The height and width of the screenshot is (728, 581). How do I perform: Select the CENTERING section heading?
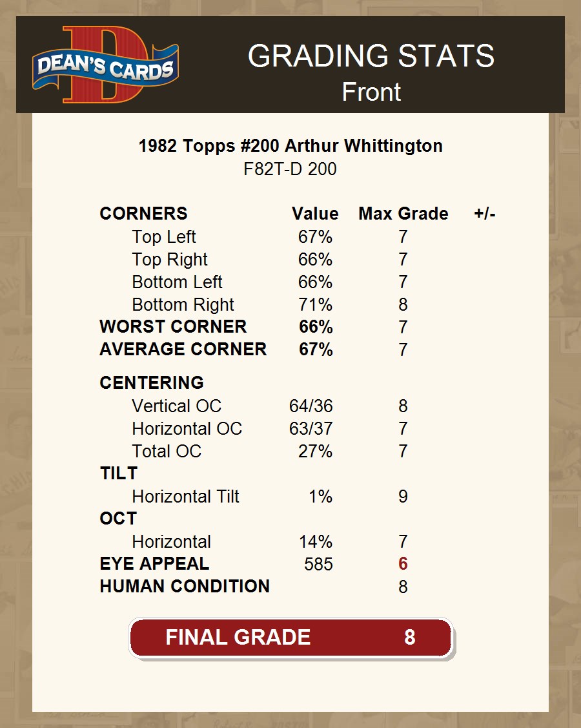coord(152,383)
